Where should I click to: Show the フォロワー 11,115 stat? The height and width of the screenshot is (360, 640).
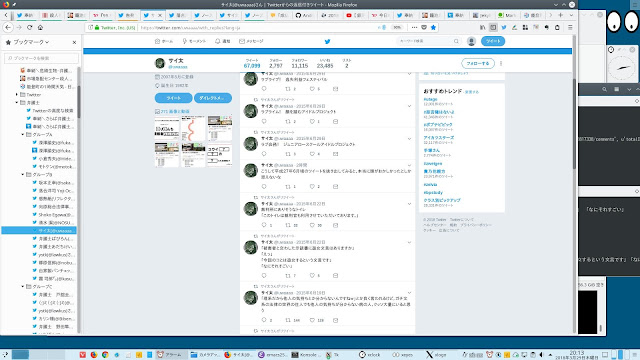pos(300,63)
